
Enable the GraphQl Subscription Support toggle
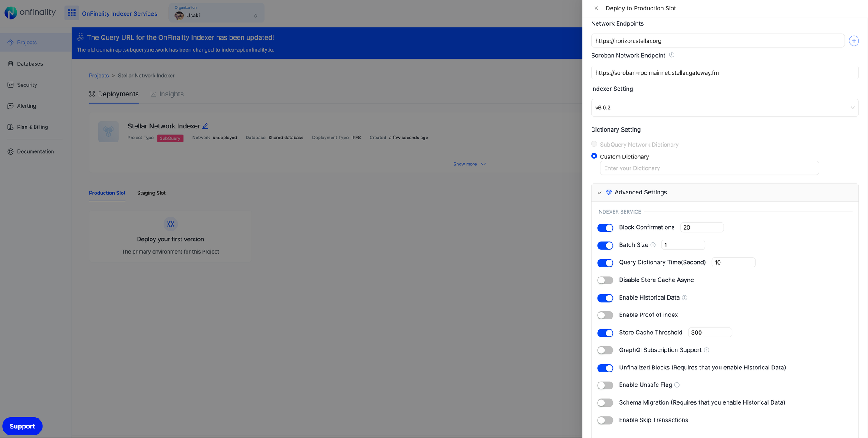tap(605, 350)
